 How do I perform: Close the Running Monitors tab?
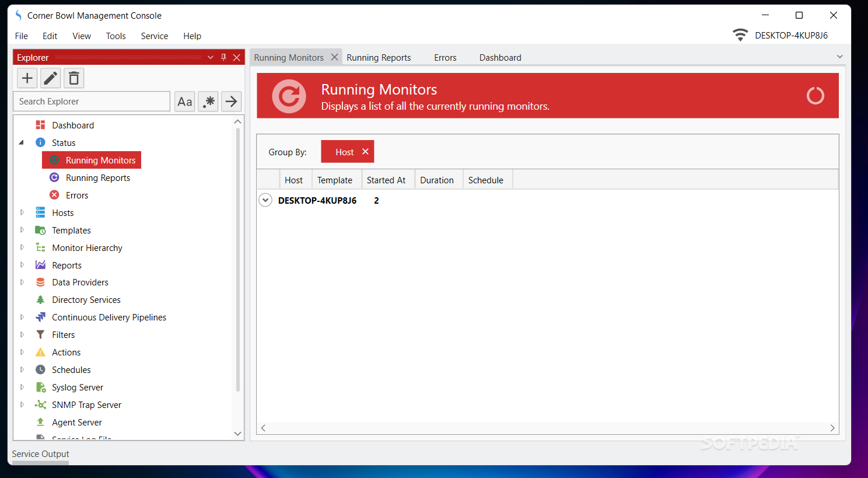click(334, 57)
